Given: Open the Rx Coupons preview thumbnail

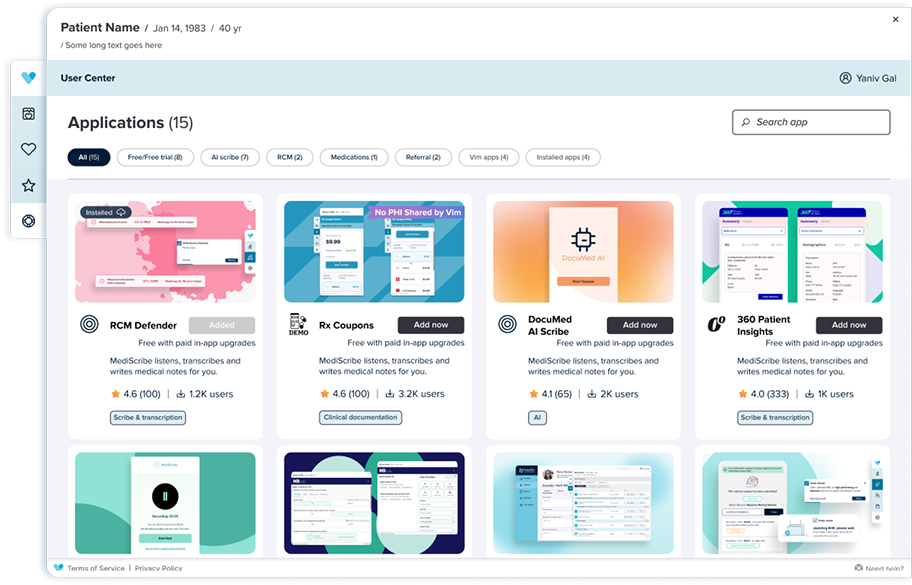Looking at the screenshot, I should (374, 252).
